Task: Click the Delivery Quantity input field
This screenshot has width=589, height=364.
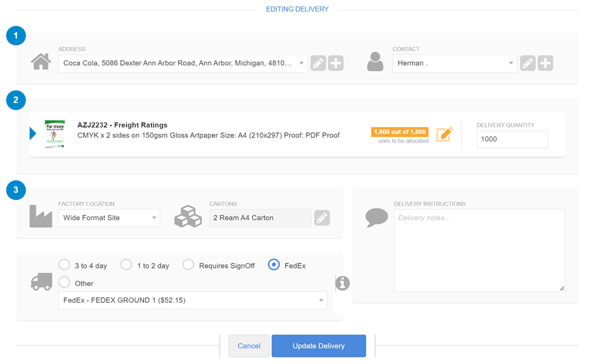Action: 513,139
